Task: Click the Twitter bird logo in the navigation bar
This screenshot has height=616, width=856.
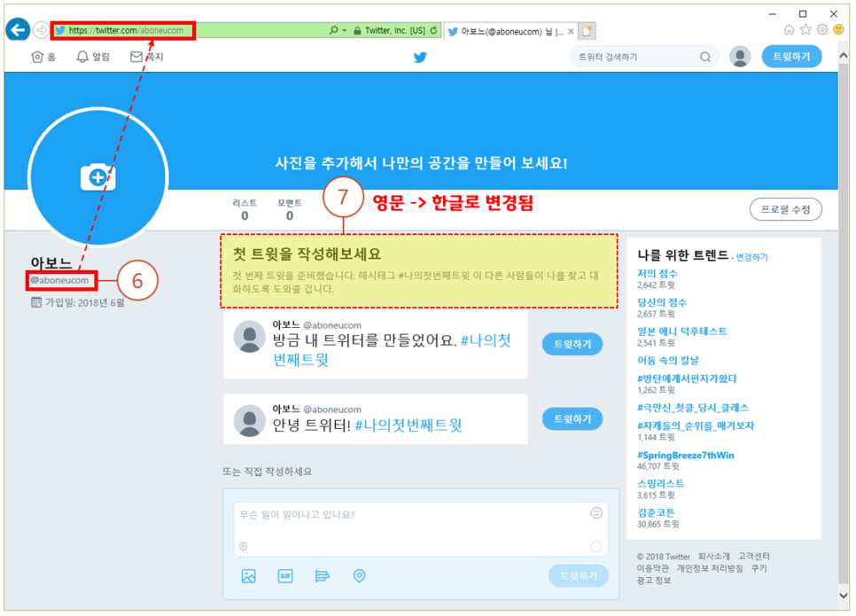Action: (420, 58)
